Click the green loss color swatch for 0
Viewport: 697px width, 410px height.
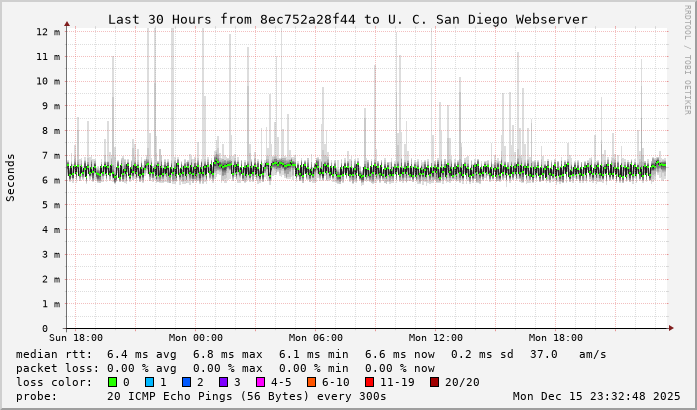tap(112, 382)
